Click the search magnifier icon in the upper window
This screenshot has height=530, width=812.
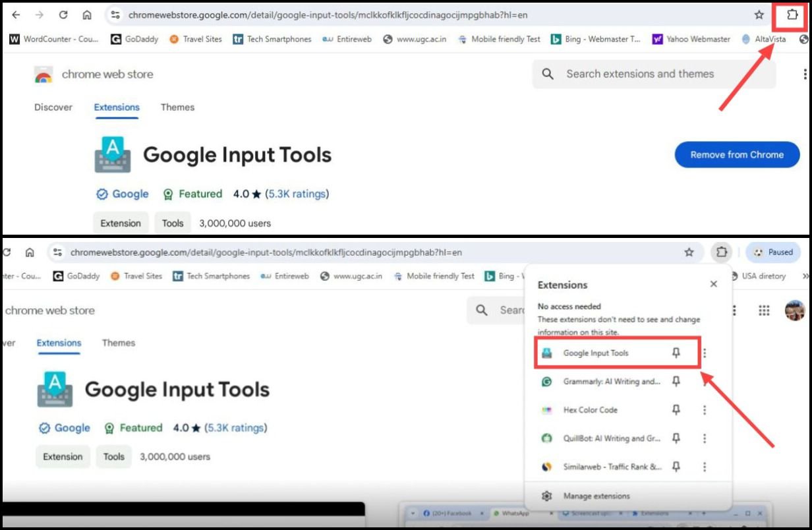coord(548,74)
